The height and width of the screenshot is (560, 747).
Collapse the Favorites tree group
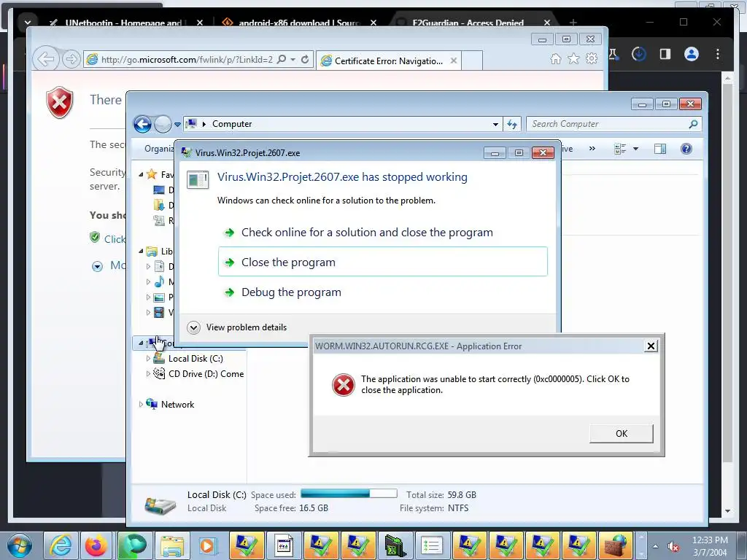(141, 175)
